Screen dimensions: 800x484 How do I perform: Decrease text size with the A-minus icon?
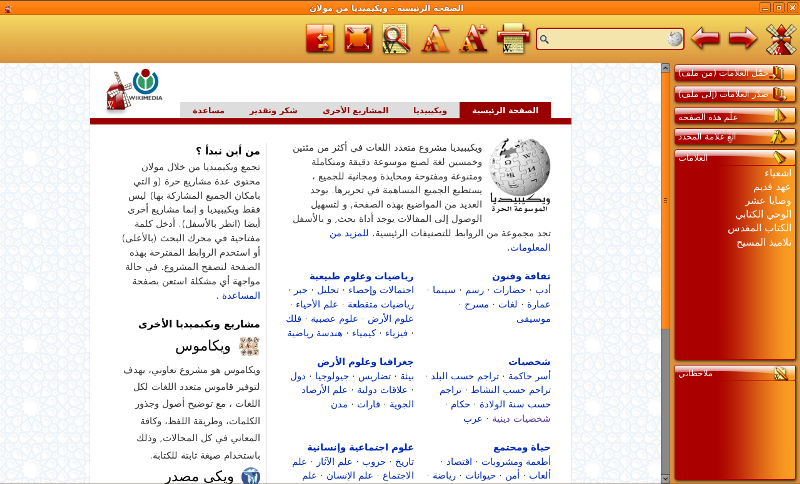click(x=435, y=38)
